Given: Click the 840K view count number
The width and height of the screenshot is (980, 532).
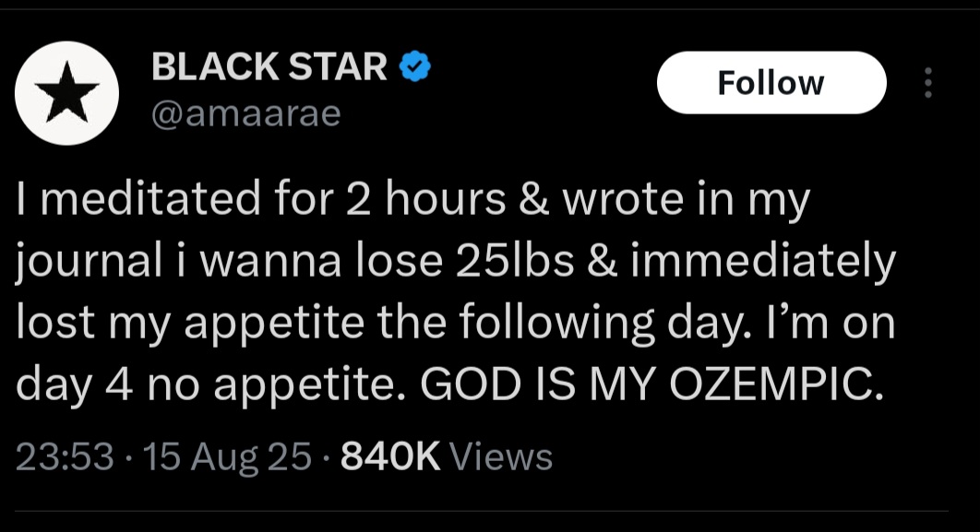Looking at the screenshot, I should click(x=392, y=455).
